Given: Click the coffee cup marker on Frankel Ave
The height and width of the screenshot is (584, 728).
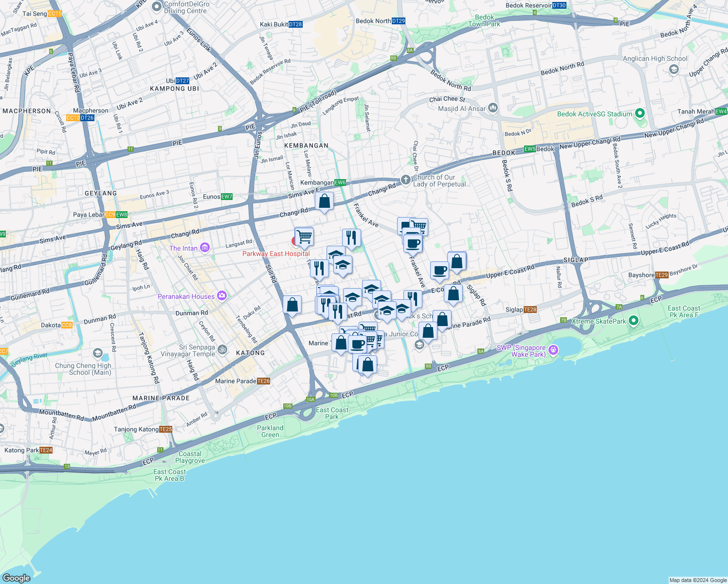Looking at the screenshot, I should [413, 243].
